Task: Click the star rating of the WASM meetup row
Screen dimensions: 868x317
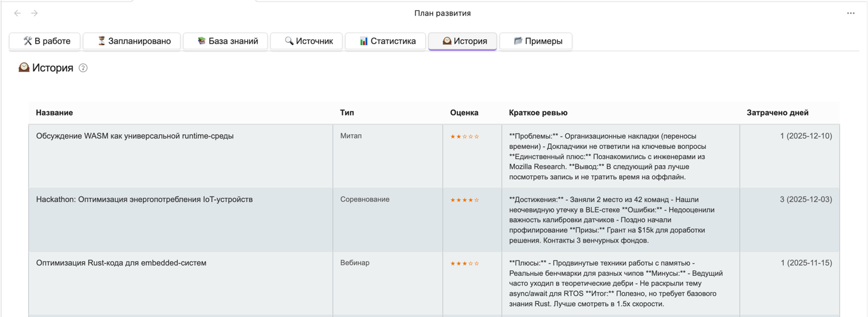Action: tap(465, 137)
